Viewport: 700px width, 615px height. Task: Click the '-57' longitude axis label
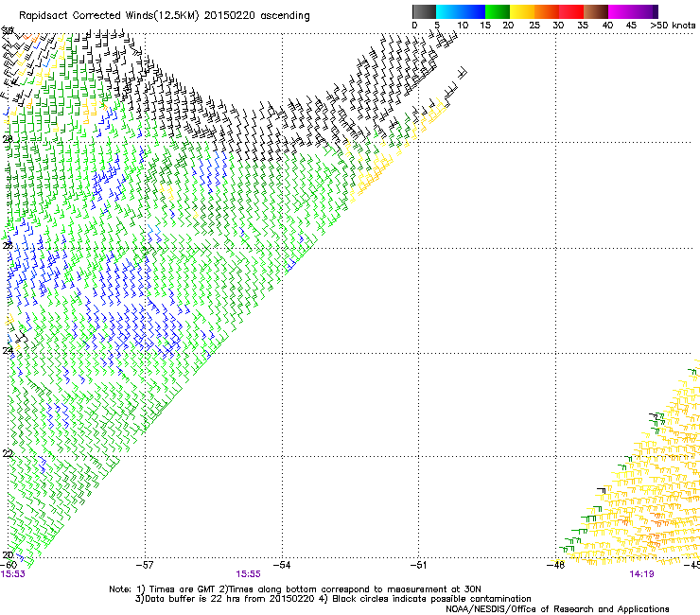(x=145, y=565)
